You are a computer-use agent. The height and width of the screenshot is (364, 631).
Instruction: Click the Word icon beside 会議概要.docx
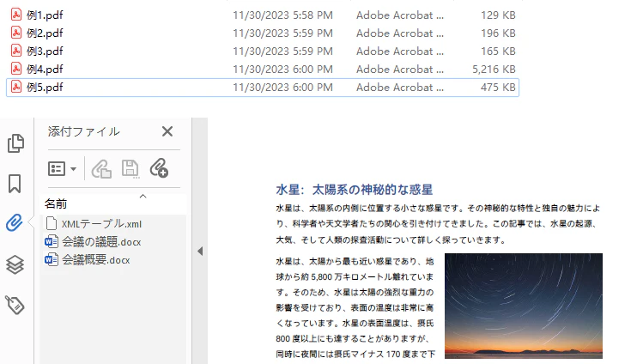[x=52, y=259]
